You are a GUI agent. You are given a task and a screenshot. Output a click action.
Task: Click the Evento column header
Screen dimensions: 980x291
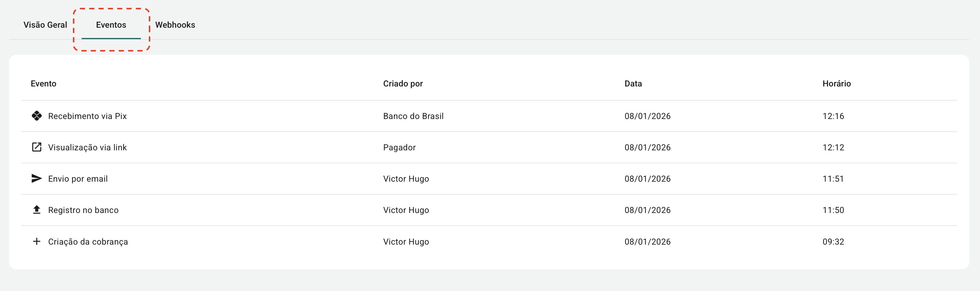tap(43, 84)
